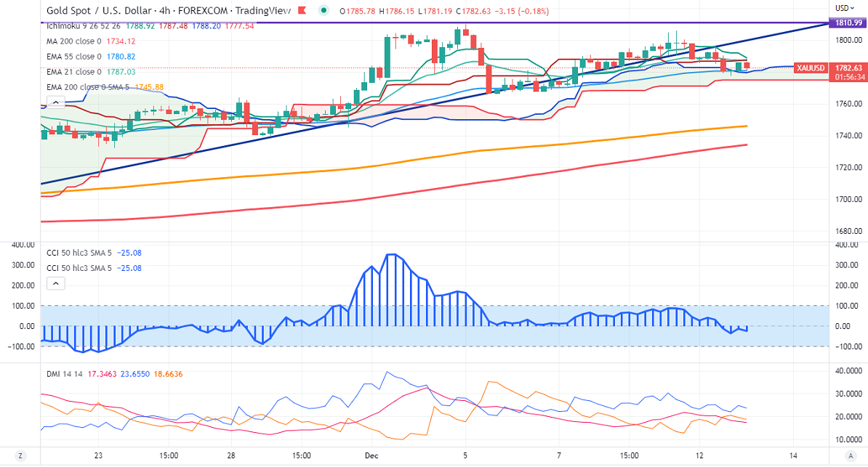Click the 1740.00 price level on the axis

848,136
